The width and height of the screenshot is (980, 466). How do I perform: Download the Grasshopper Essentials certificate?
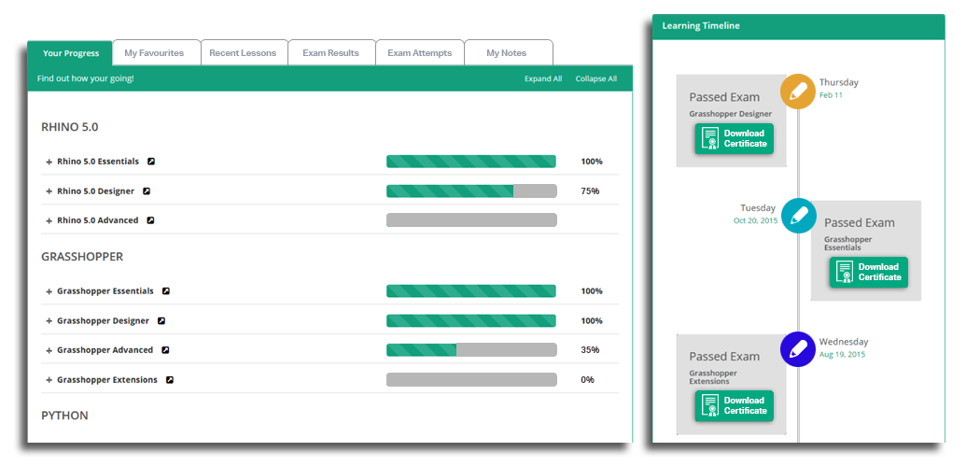(869, 272)
